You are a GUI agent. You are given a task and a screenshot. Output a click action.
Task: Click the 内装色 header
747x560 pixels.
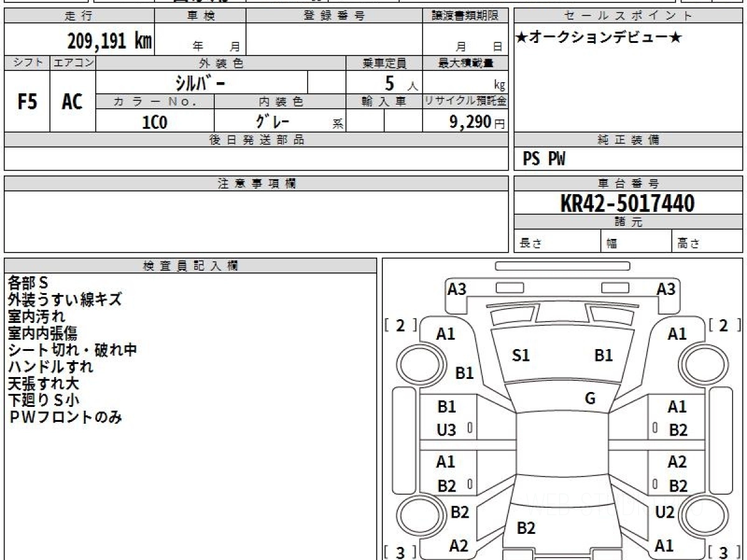(x=280, y=101)
